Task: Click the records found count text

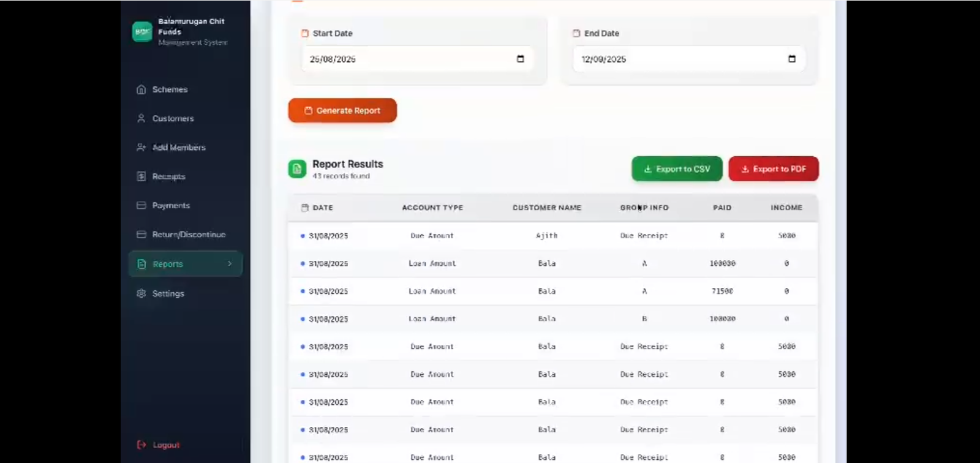Action: [x=341, y=176]
